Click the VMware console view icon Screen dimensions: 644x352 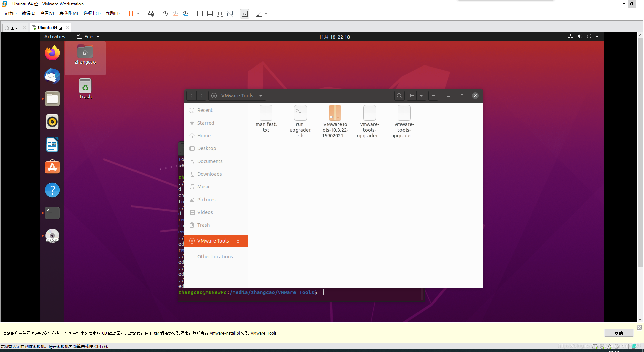coord(245,14)
